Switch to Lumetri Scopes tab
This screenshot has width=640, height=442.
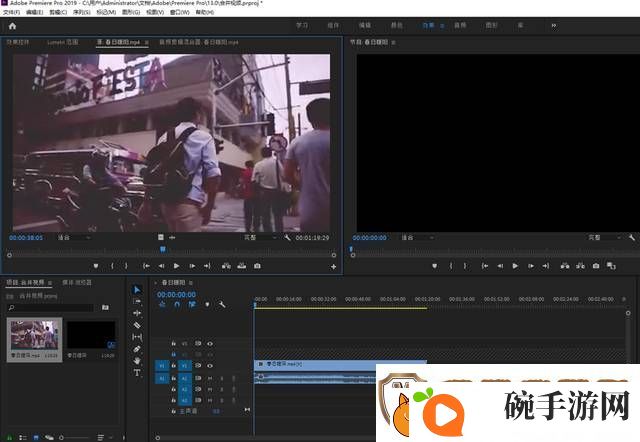click(63, 42)
